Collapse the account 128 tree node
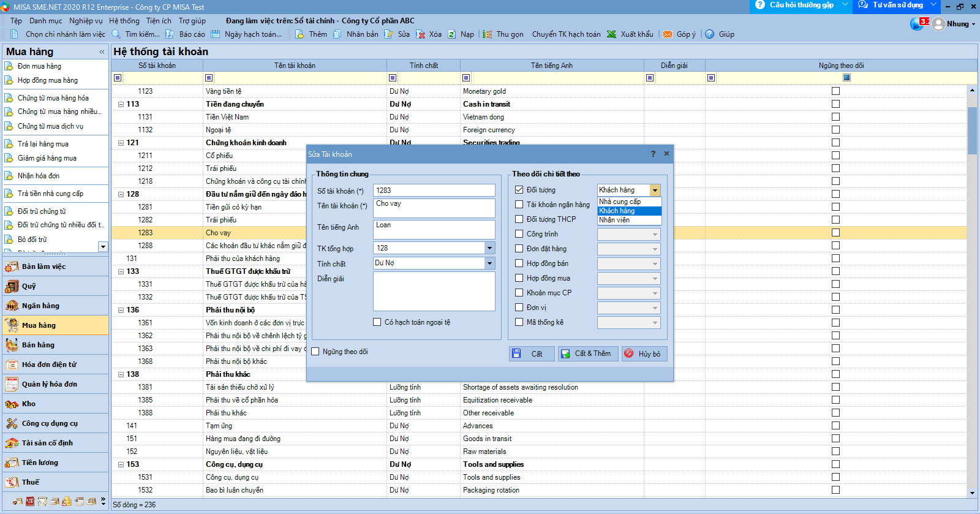980x514 pixels. click(121, 194)
